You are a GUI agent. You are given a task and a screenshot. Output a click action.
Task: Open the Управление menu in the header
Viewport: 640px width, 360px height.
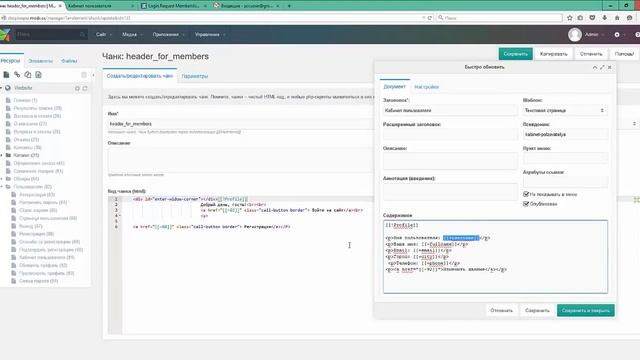210,35
